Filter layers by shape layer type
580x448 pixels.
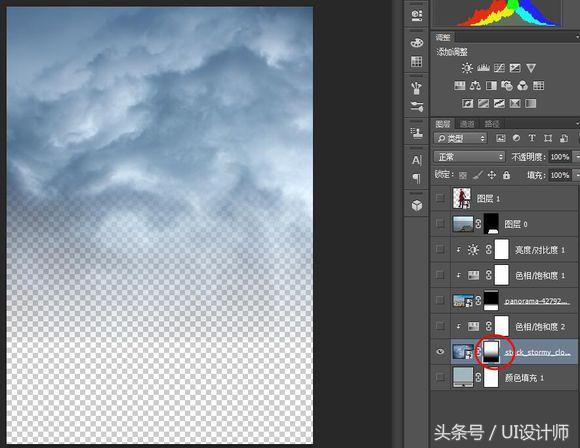tap(548, 138)
